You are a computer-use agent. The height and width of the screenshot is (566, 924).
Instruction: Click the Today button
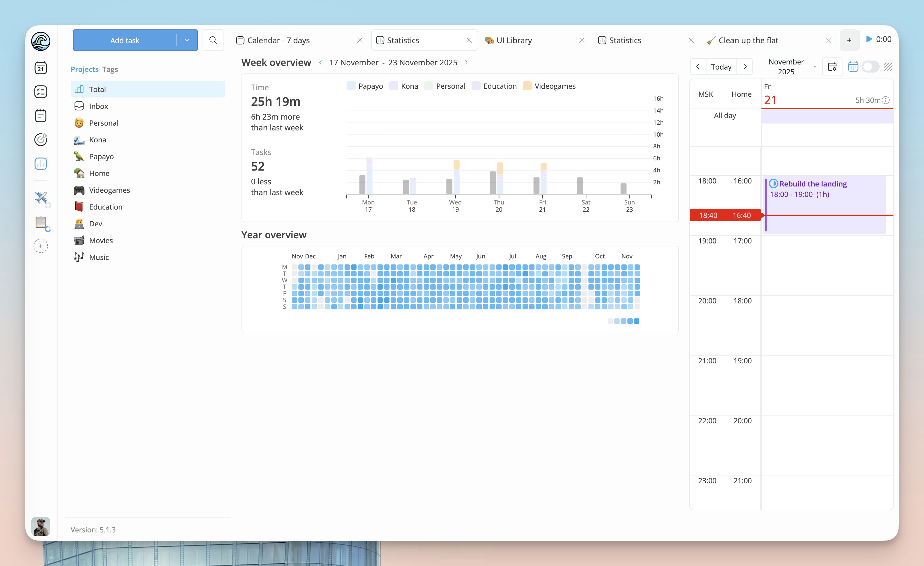pyautogui.click(x=721, y=67)
